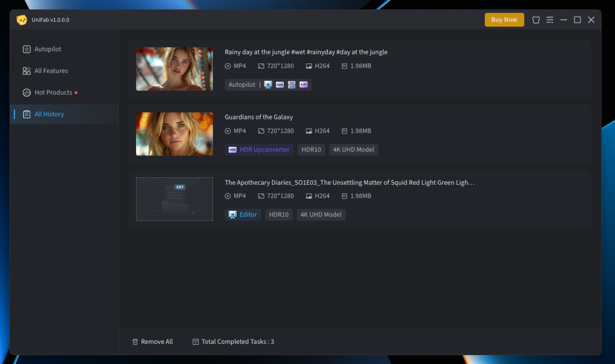615x364 pixels.
Task: Click the resolution icon in the Guardians row
Action: tap(261, 131)
